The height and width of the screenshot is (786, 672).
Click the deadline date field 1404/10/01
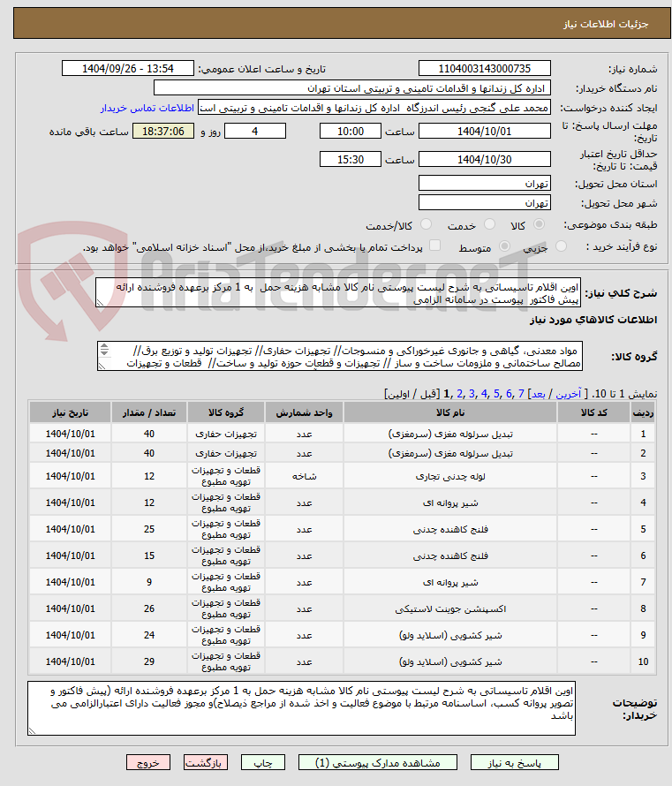[x=485, y=132]
